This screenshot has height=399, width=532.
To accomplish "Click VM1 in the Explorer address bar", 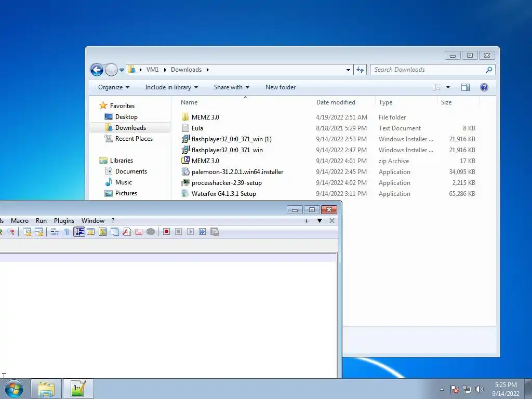I will pos(152,70).
